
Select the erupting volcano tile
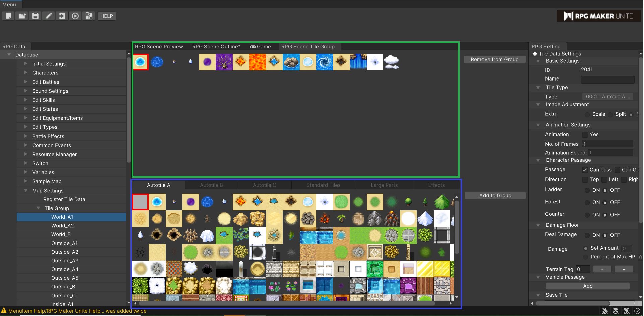(392, 219)
